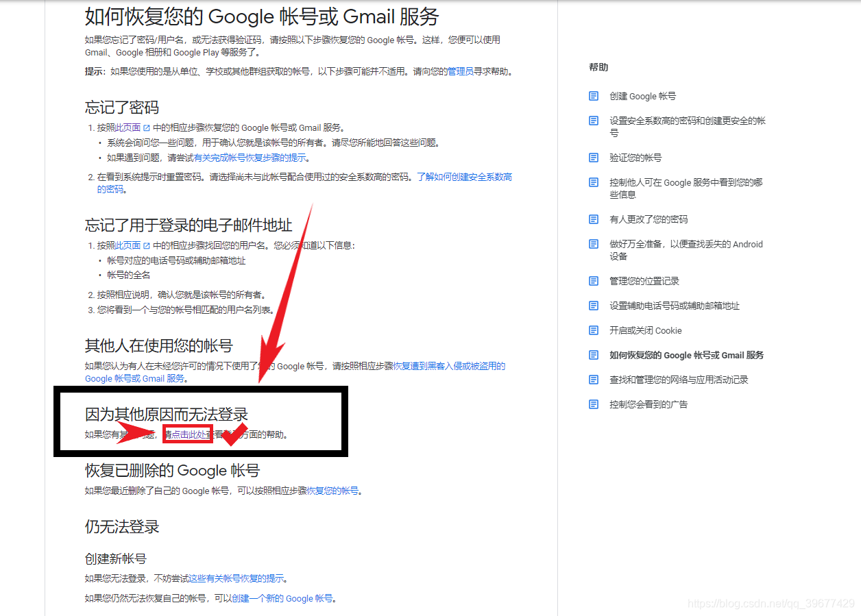Screen dimensions: 861x616
Task: Click the article icon beside 管理您的位置记录
Action: click(x=594, y=281)
